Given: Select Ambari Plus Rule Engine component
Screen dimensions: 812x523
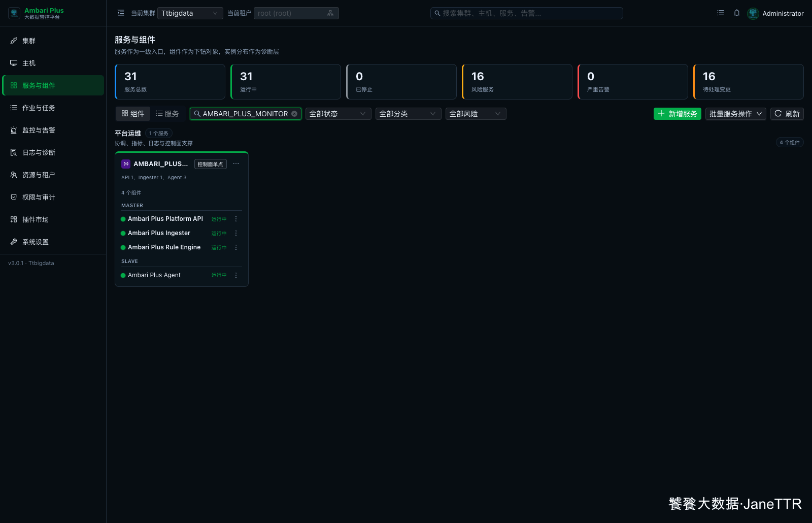Looking at the screenshot, I should [164, 247].
